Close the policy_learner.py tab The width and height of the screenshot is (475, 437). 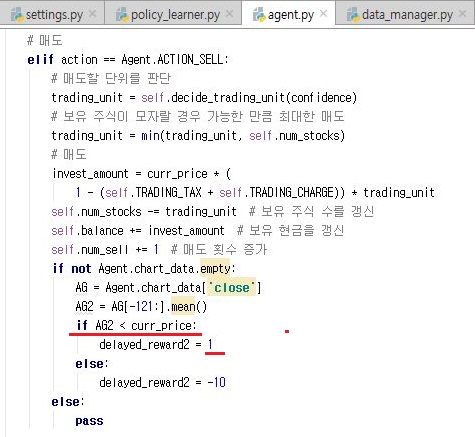(230, 14)
